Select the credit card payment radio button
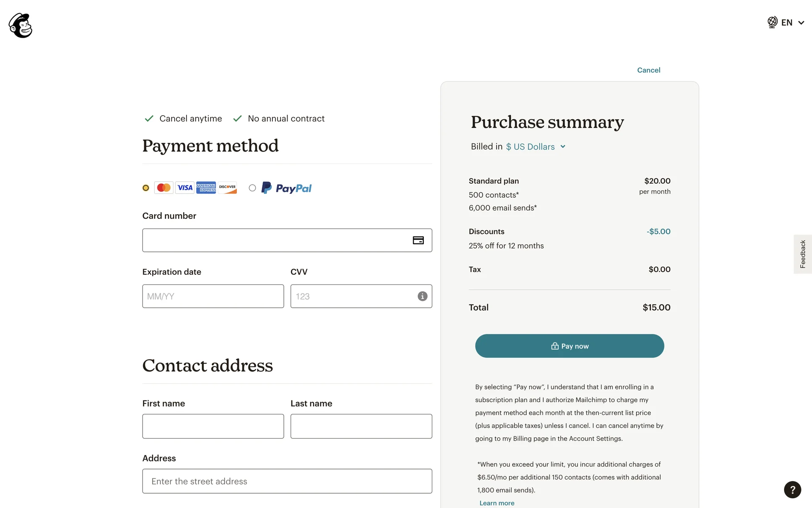This screenshot has width=812, height=508. [x=146, y=188]
